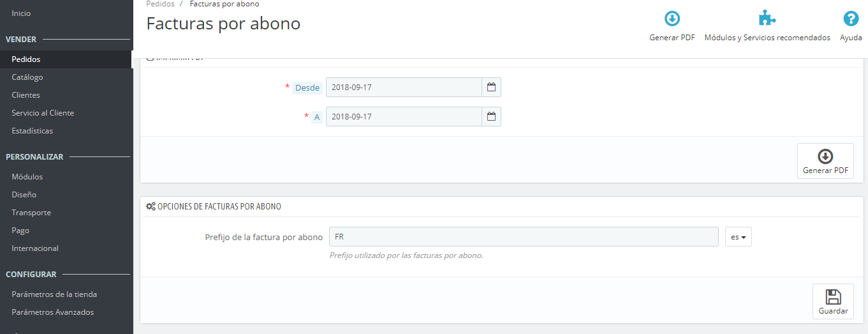Go to Inicio in the sidebar
Screen dimensions: 868x334
(x=21, y=13)
